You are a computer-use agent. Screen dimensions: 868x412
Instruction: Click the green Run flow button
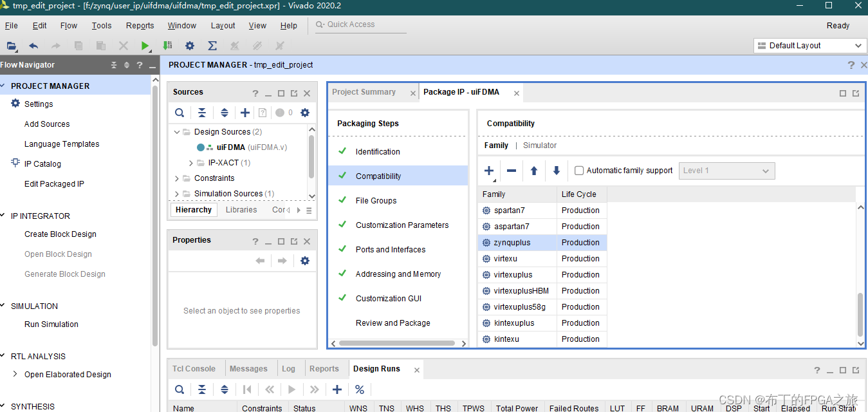coord(145,46)
